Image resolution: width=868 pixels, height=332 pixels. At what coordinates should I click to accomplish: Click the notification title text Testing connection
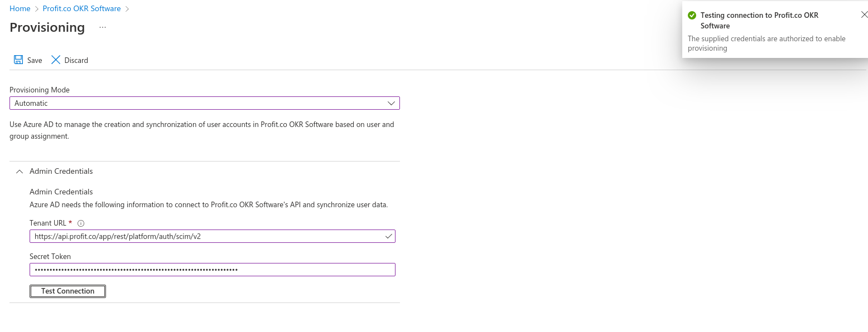[759, 21]
